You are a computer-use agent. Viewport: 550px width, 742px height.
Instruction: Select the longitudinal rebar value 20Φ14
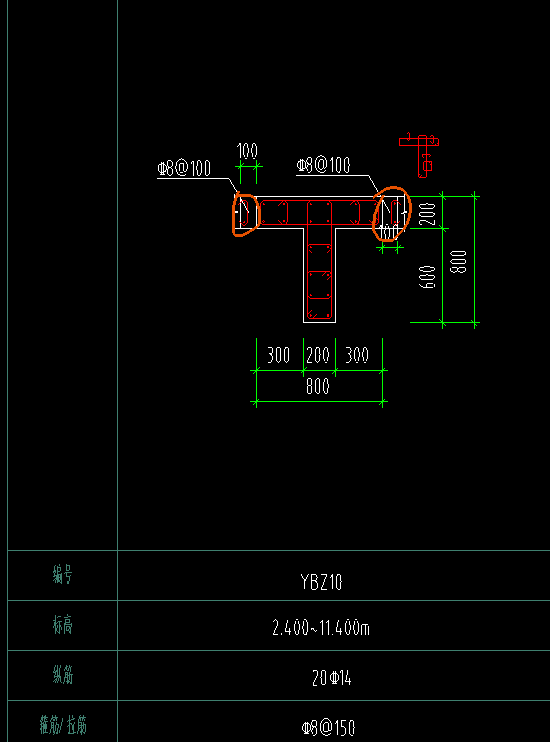pyautogui.click(x=332, y=678)
